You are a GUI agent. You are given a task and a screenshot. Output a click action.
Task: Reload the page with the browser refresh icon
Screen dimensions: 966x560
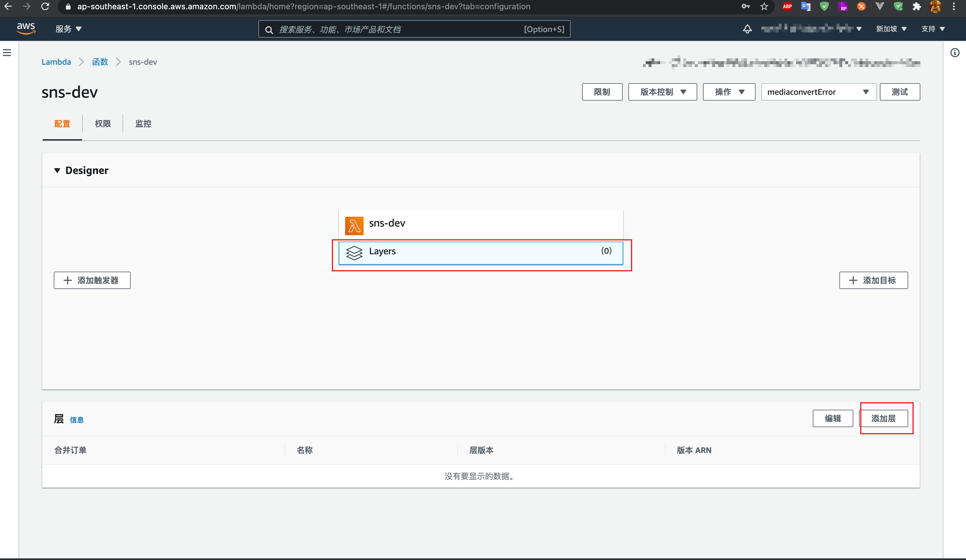pos(46,6)
